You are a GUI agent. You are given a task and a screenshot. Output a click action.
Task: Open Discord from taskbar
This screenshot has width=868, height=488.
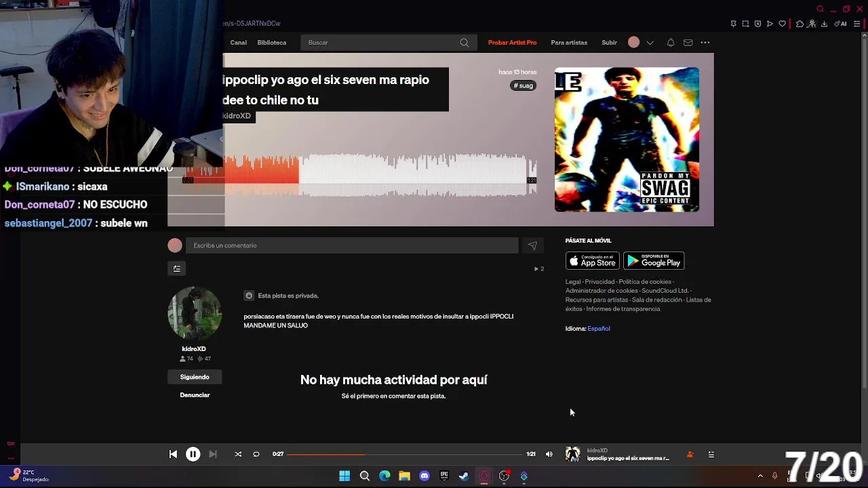click(425, 476)
